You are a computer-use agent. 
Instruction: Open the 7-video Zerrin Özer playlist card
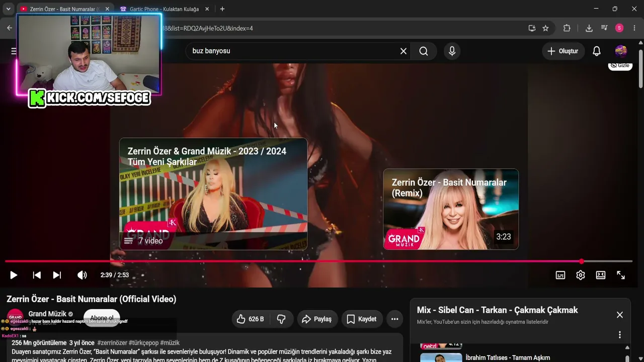tap(213, 194)
